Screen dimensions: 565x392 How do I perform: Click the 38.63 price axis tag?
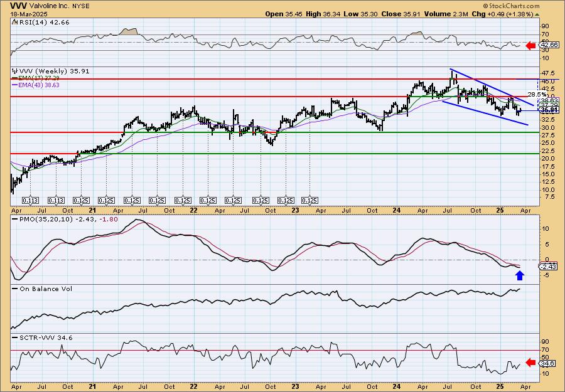point(550,100)
